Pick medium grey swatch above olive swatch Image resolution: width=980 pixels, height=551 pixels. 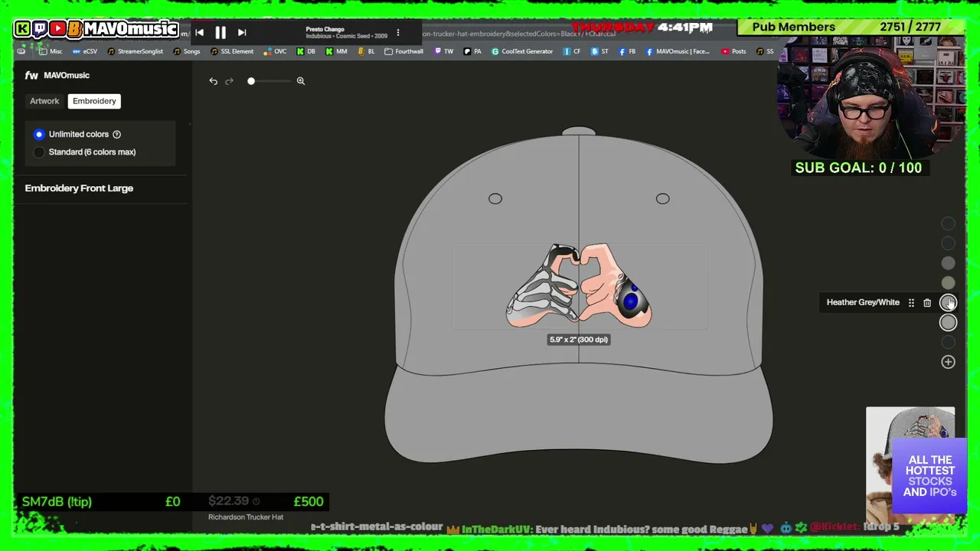pos(948,263)
